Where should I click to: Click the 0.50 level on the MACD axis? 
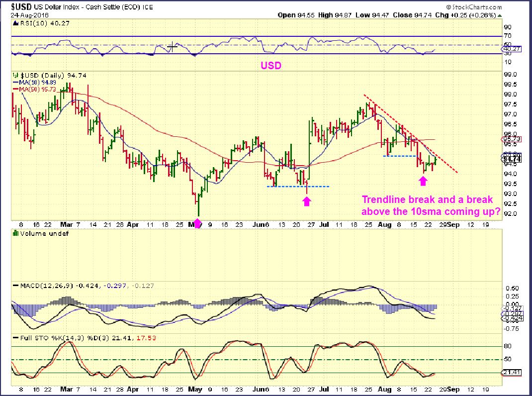click(512, 289)
